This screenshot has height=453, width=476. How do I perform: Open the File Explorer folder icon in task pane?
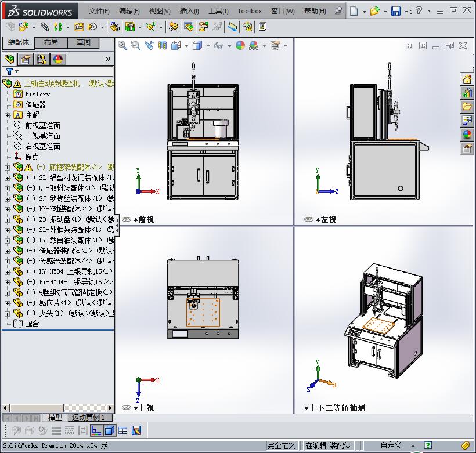467,107
